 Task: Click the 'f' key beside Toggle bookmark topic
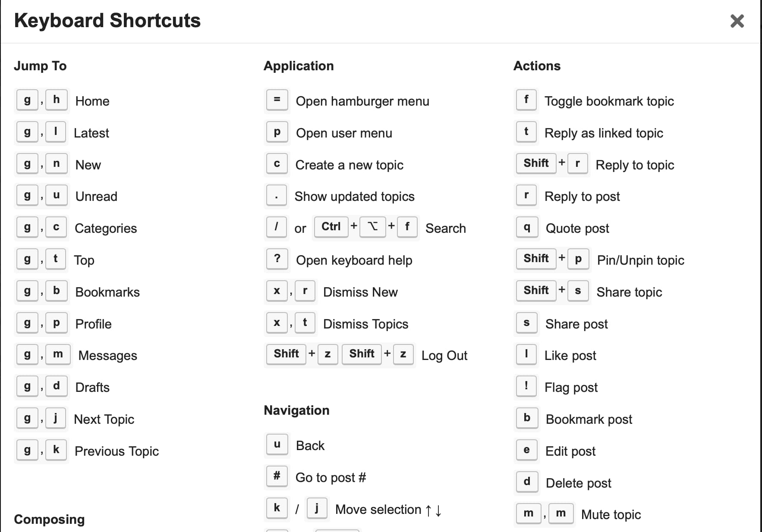pos(526,100)
